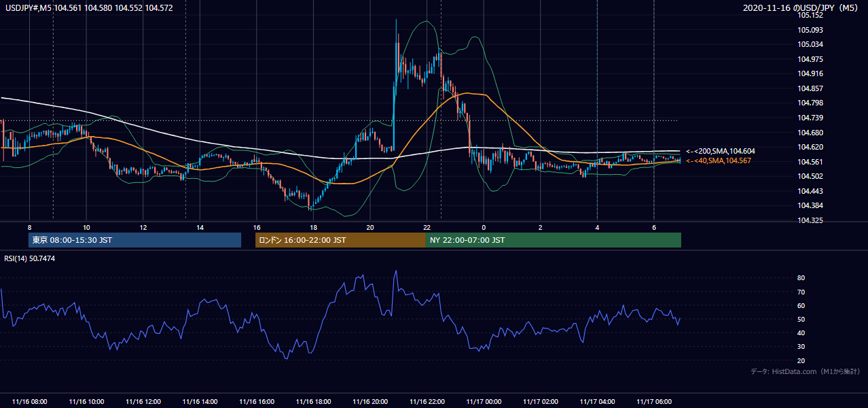Click price axis value 105.093
This screenshot has height=408, width=868.
[810, 30]
